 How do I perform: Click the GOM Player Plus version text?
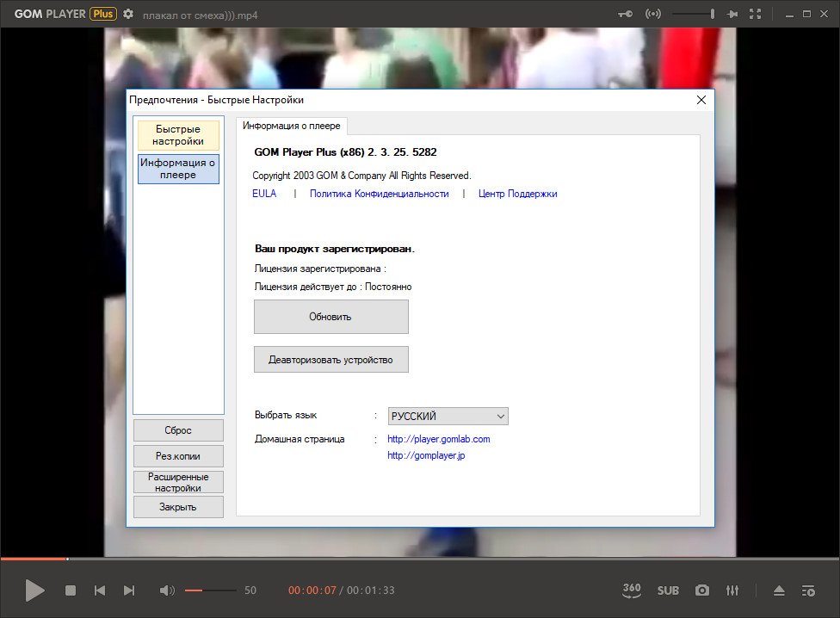click(345, 152)
